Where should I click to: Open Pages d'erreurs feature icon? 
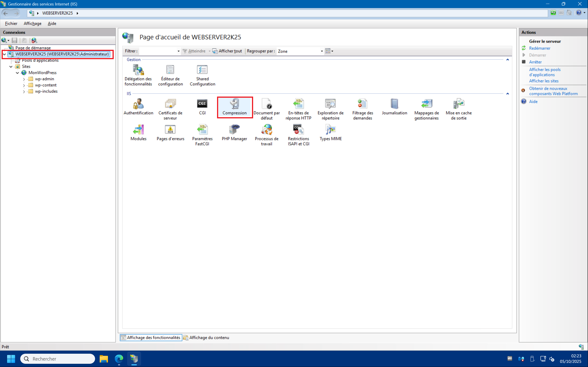point(170,132)
